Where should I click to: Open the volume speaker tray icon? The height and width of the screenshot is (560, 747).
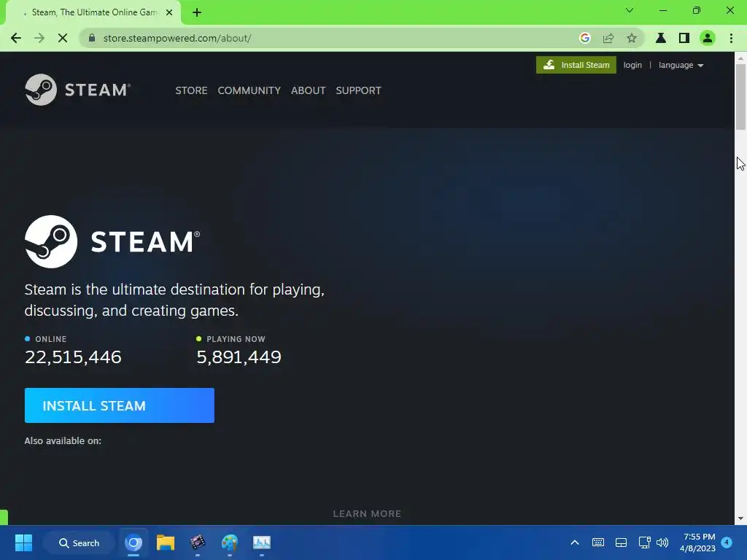(x=662, y=542)
